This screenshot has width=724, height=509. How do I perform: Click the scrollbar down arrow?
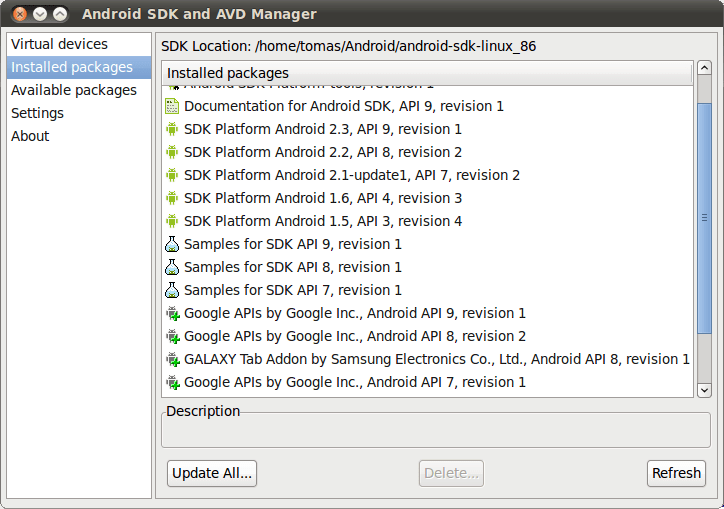coord(704,390)
